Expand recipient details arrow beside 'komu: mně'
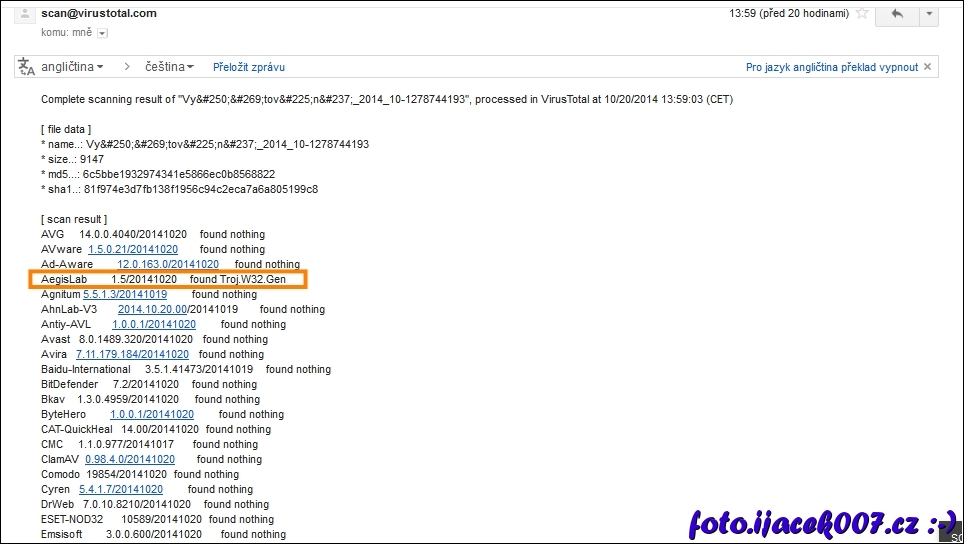The height and width of the screenshot is (544, 964). tap(102, 33)
